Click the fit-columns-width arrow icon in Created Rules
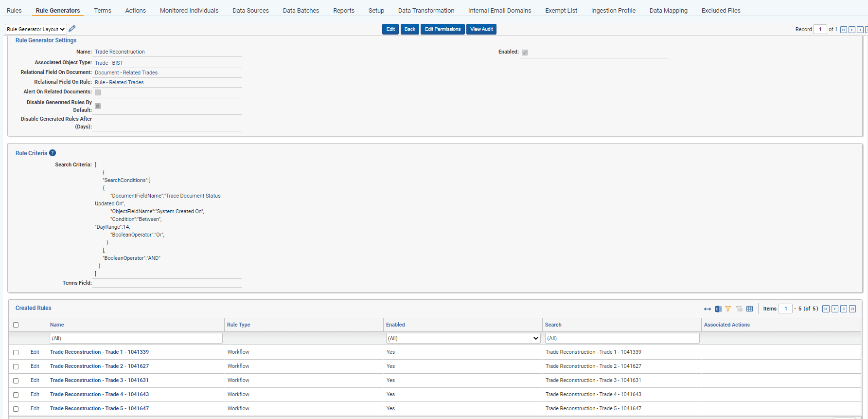The image size is (868, 419). [x=708, y=309]
